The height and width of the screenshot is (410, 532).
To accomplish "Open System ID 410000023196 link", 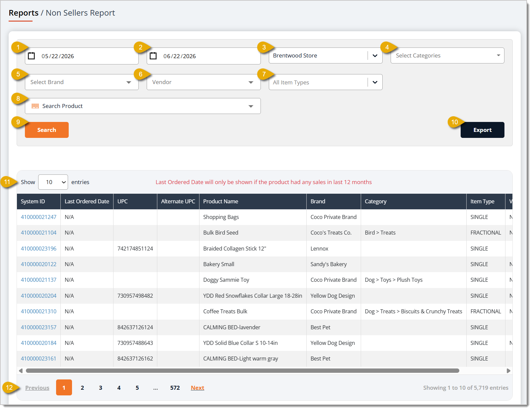I will point(38,249).
